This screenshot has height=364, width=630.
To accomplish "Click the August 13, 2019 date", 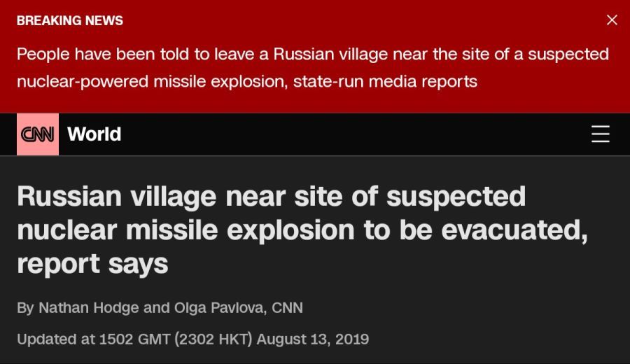I will [x=313, y=339].
